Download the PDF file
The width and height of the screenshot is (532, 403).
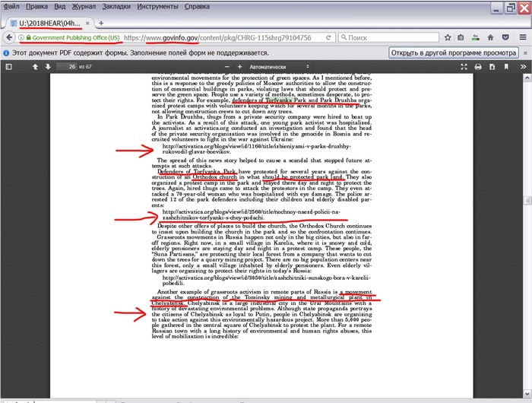click(x=492, y=67)
